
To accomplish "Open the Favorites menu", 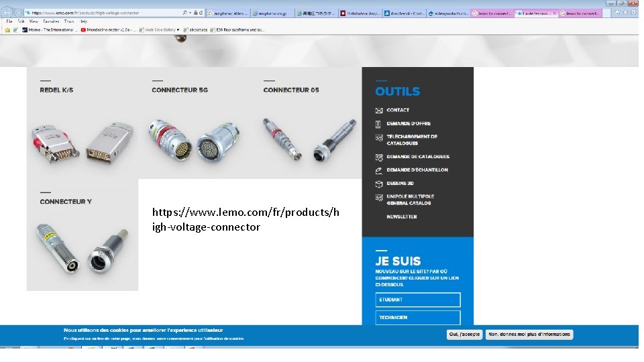I will (51, 21).
